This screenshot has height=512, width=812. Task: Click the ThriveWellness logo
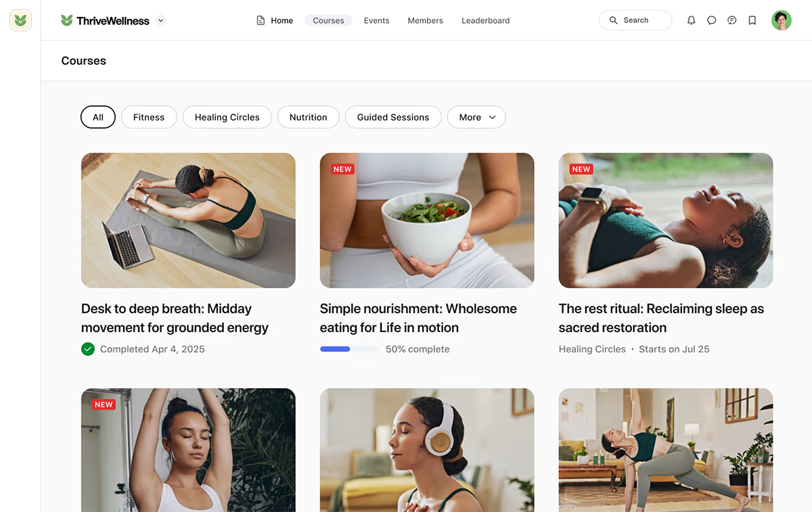105,20
